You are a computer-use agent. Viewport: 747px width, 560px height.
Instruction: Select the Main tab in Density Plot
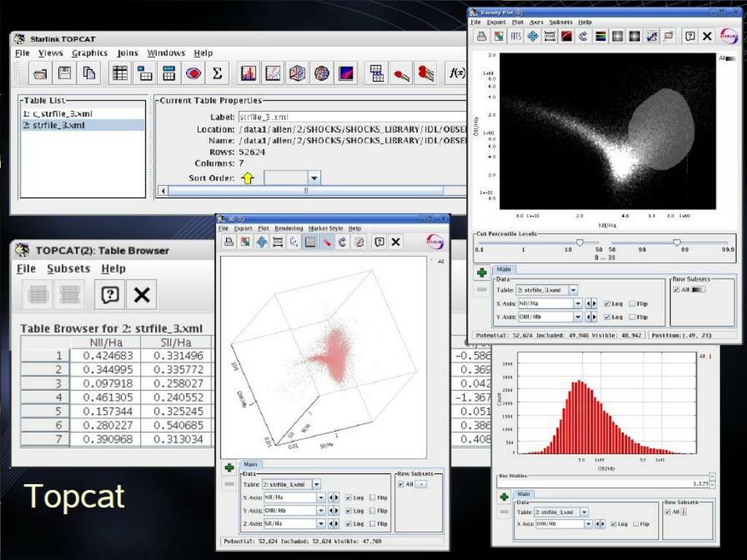[x=503, y=269]
